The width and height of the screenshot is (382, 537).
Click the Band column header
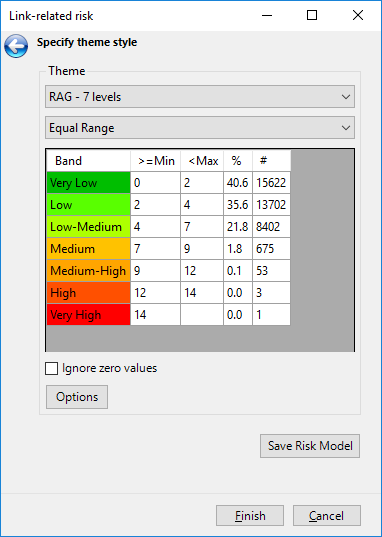pos(88,161)
